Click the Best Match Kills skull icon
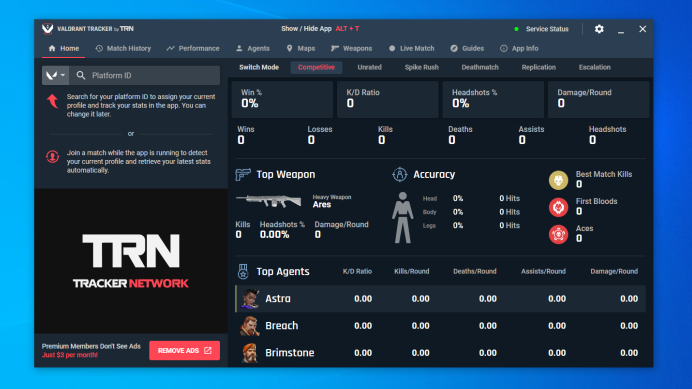This screenshot has height=389, width=692. pos(558,180)
